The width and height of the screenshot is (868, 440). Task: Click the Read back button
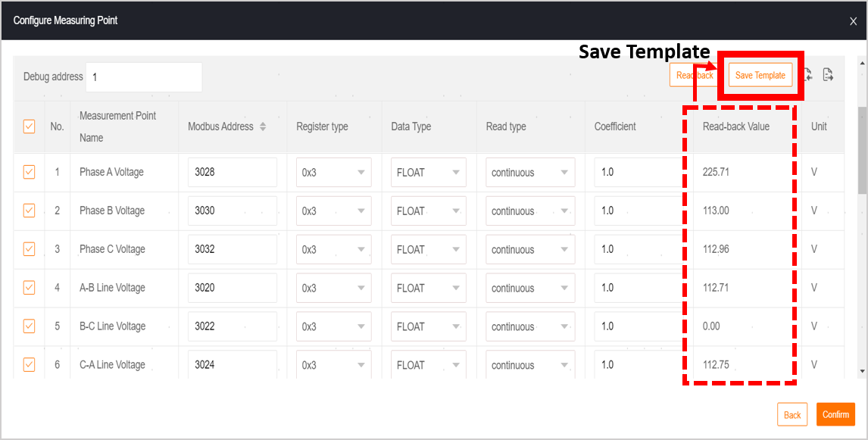695,75
